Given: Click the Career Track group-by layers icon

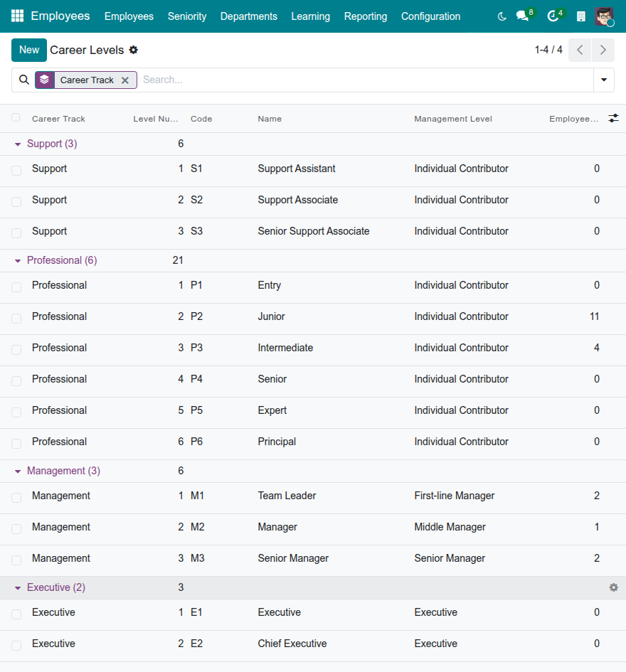Looking at the screenshot, I should click(45, 80).
